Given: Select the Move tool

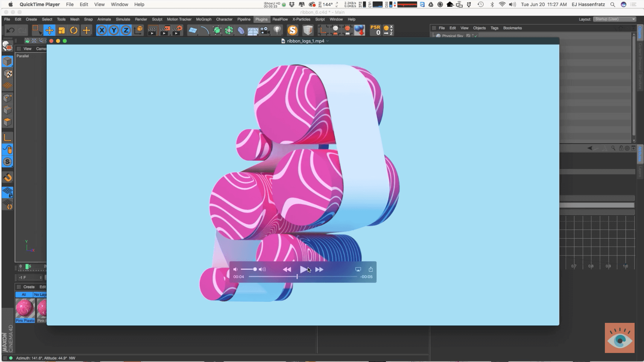Looking at the screenshot, I should tap(50, 30).
